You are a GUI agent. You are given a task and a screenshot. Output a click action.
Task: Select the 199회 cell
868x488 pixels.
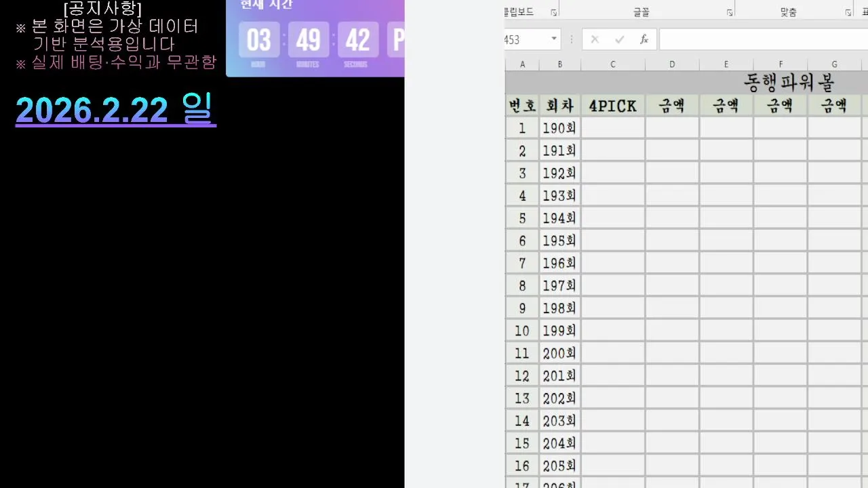pos(560,331)
